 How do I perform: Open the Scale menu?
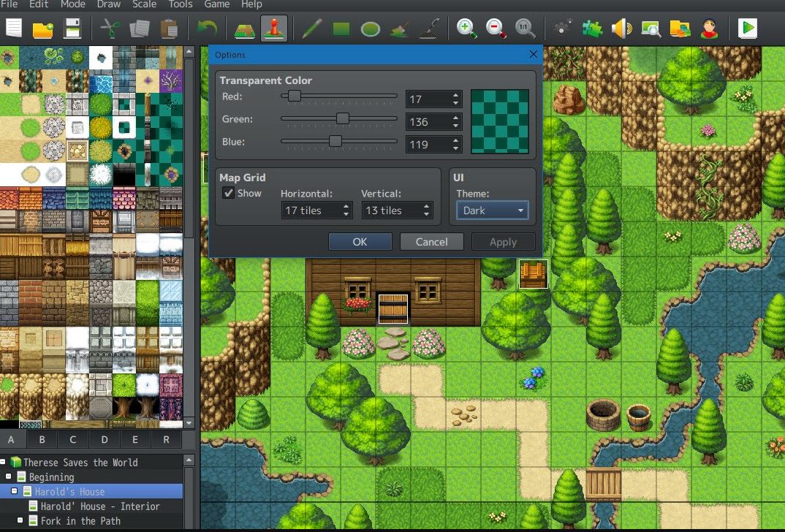144,4
